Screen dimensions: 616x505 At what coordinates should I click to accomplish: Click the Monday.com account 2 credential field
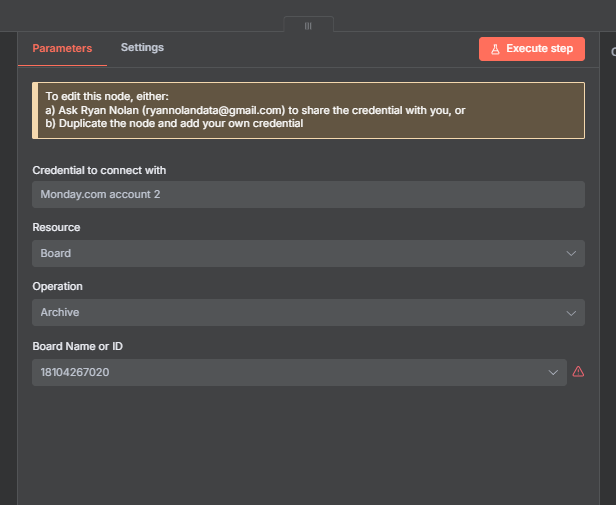tap(308, 194)
